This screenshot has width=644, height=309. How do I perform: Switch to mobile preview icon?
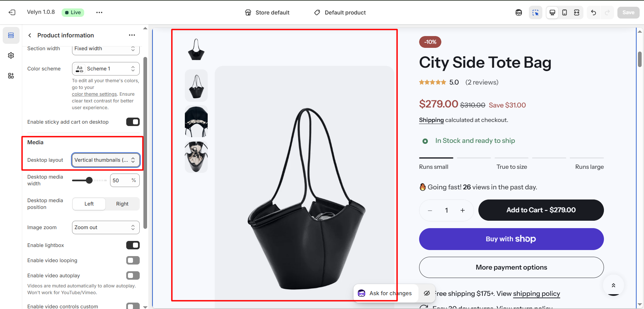[x=565, y=12]
